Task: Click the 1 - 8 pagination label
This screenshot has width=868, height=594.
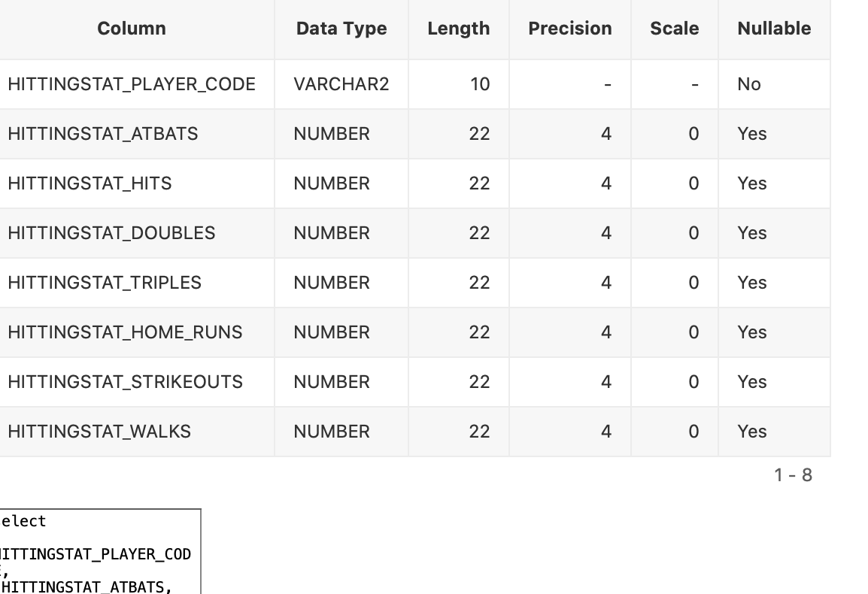Action: tap(794, 474)
